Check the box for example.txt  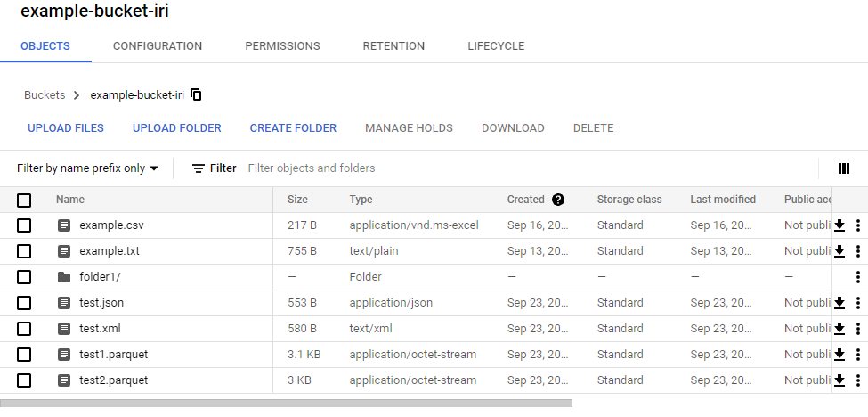24,251
